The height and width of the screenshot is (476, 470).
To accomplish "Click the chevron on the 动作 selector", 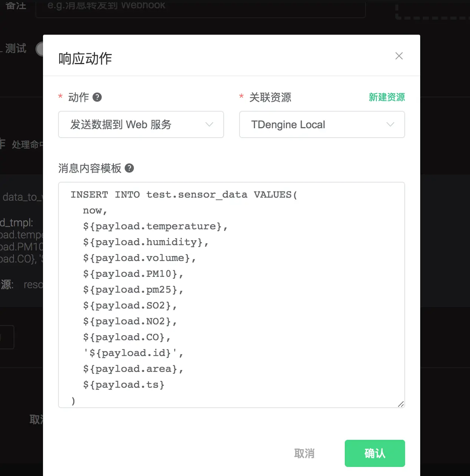I will pyautogui.click(x=209, y=124).
